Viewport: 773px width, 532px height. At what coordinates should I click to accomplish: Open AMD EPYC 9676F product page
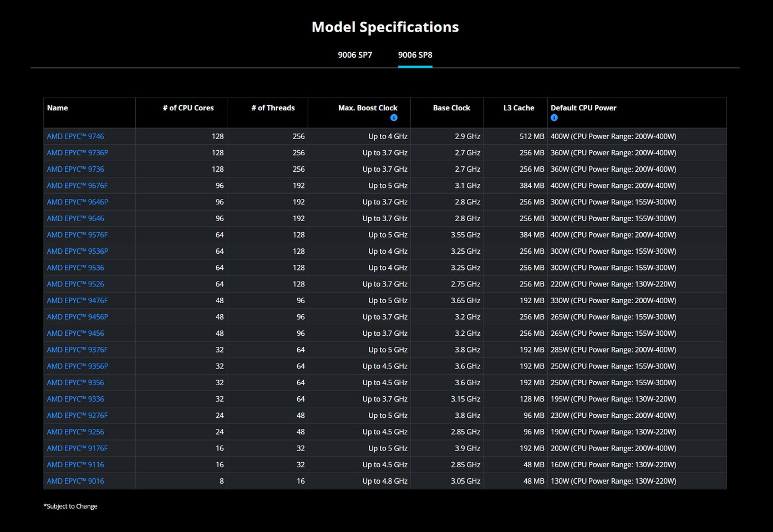(x=77, y=186)
